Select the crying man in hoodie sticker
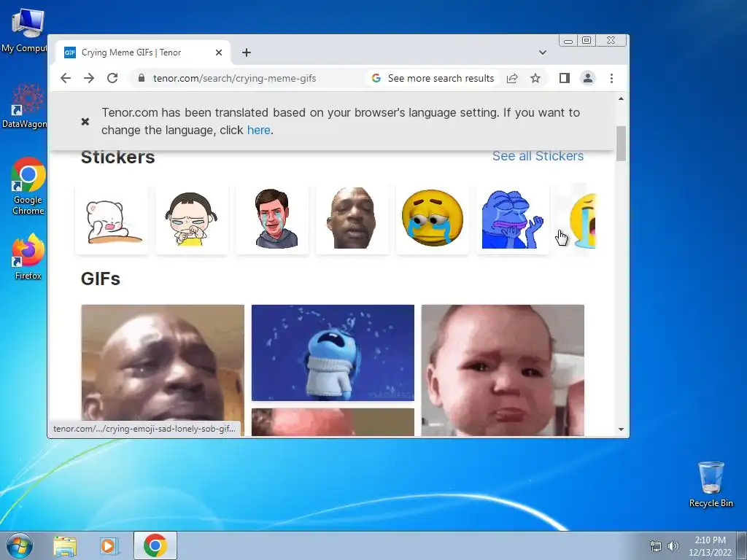 coord(273,220)
